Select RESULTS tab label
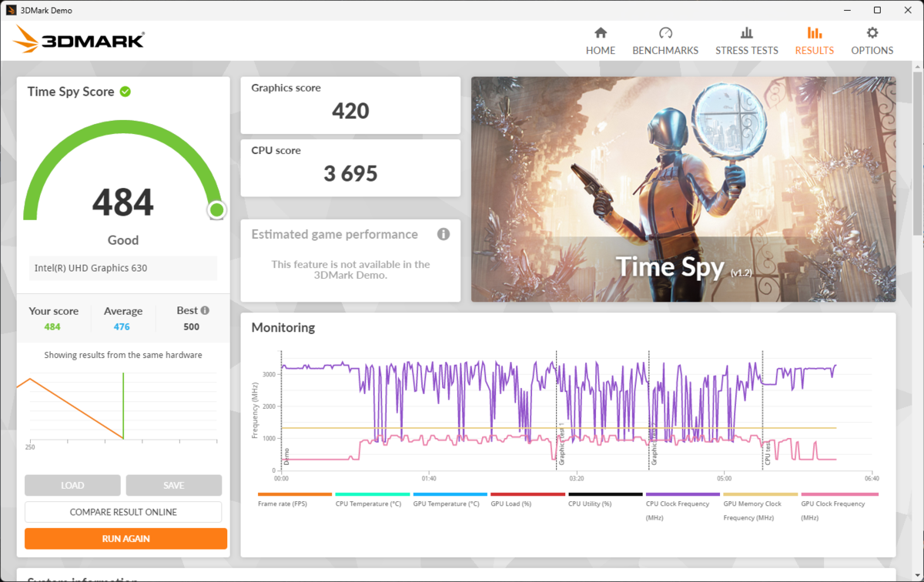This screenshot has width=924, height=582. pyautogui.click(x=815, y=50)
